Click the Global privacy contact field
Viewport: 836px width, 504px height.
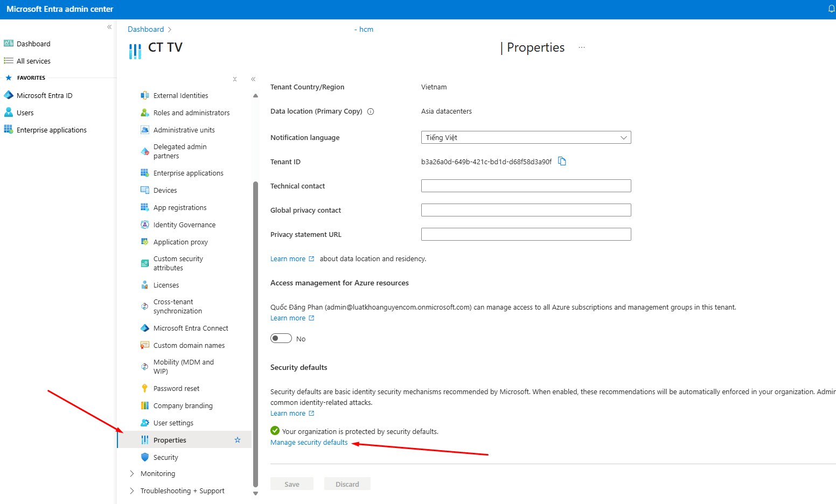pyautogui.click(x=526, y=210)
